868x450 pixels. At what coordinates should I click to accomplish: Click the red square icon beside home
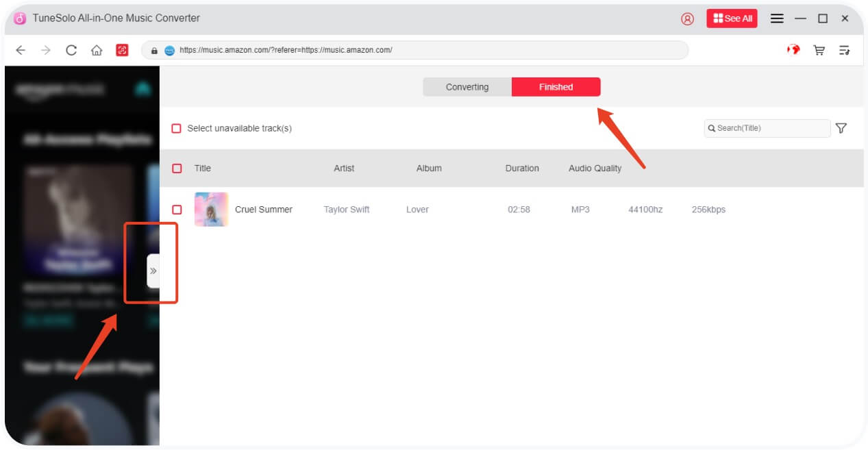(x=123, y=50)
